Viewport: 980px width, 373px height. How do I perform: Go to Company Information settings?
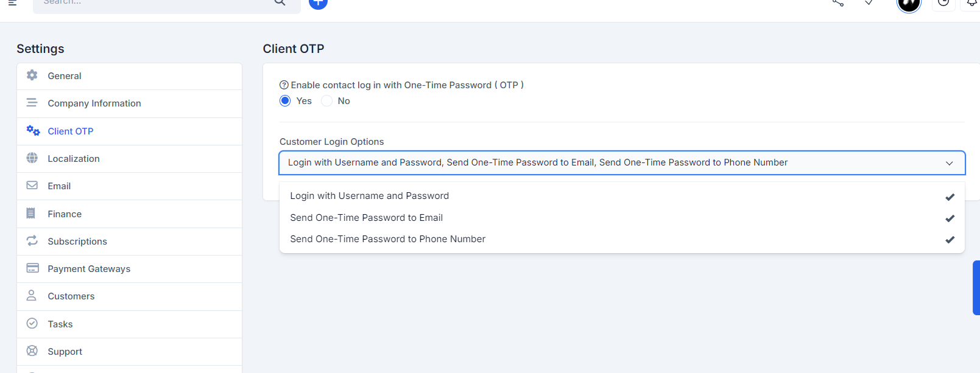coord(94,103)
